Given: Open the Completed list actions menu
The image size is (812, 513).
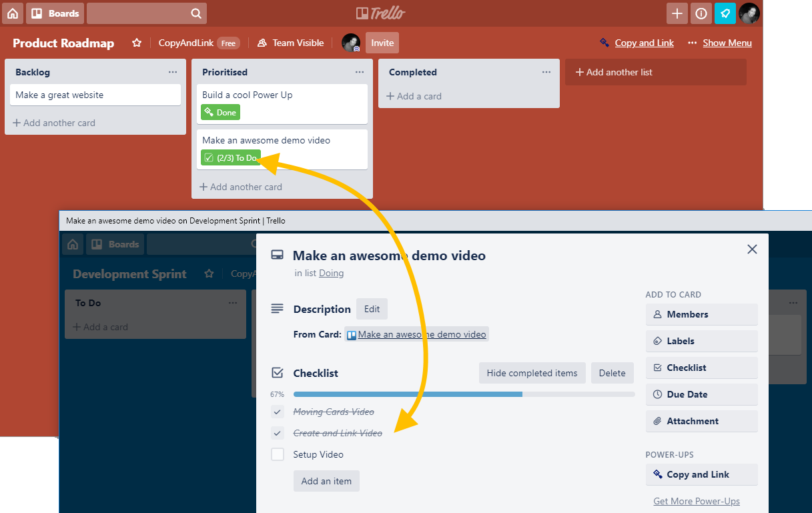Looking at the screenshot, I should tap(546, 72).
